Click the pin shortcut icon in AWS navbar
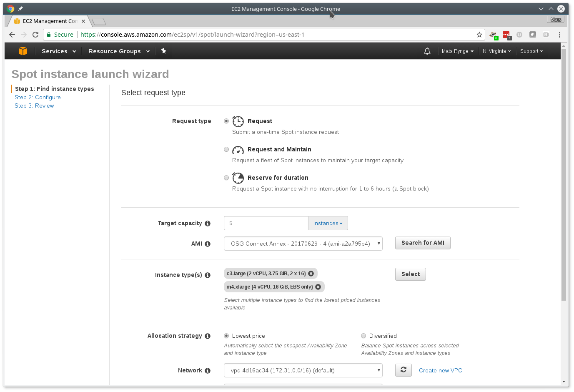574x392 pixels. pyautogui.click(x=164, y=51)
